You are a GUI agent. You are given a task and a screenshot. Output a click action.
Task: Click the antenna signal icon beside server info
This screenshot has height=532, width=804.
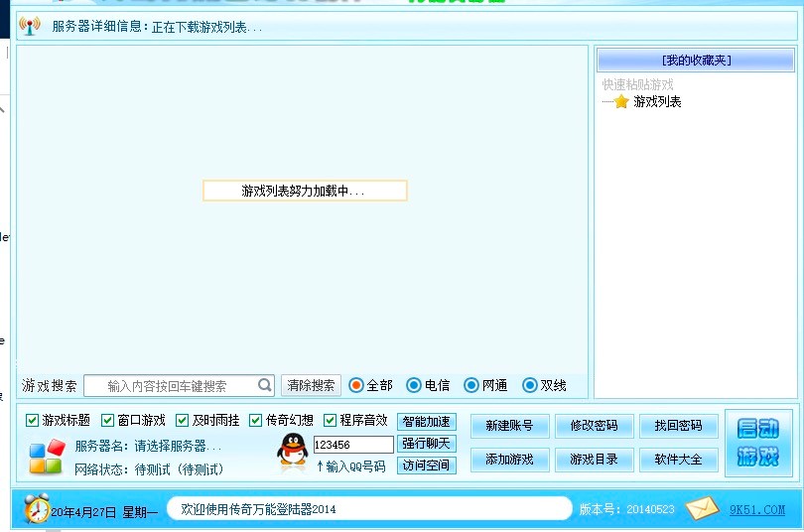30,26
